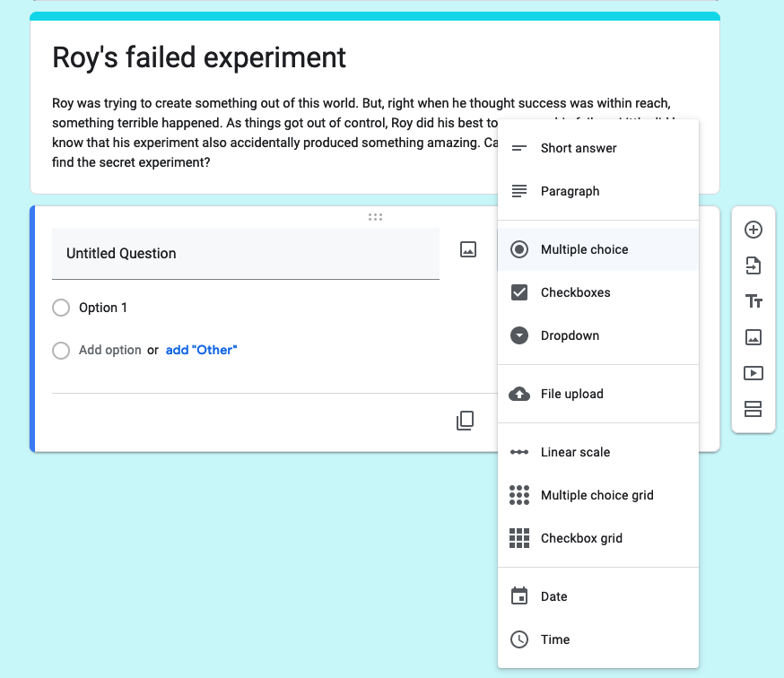Image resolution: width=784 pixels, height=678 pixels.
Task: Choose Checkboxes question type
Action: [x=575, y=292]
